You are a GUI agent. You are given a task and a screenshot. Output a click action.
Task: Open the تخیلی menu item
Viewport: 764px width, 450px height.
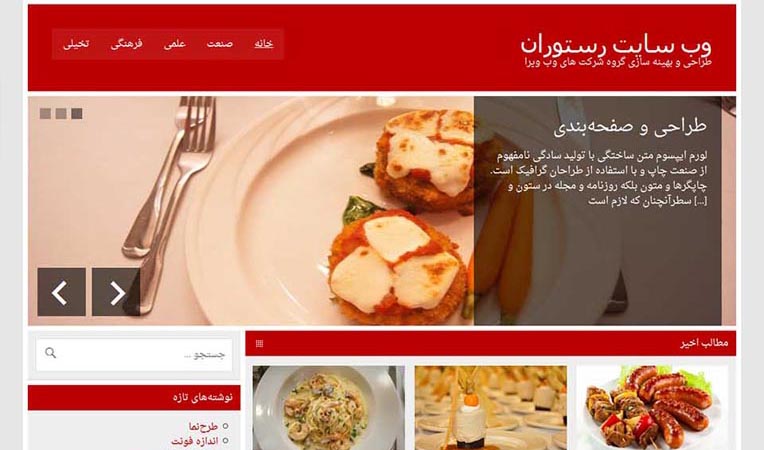tap(76, 44)
